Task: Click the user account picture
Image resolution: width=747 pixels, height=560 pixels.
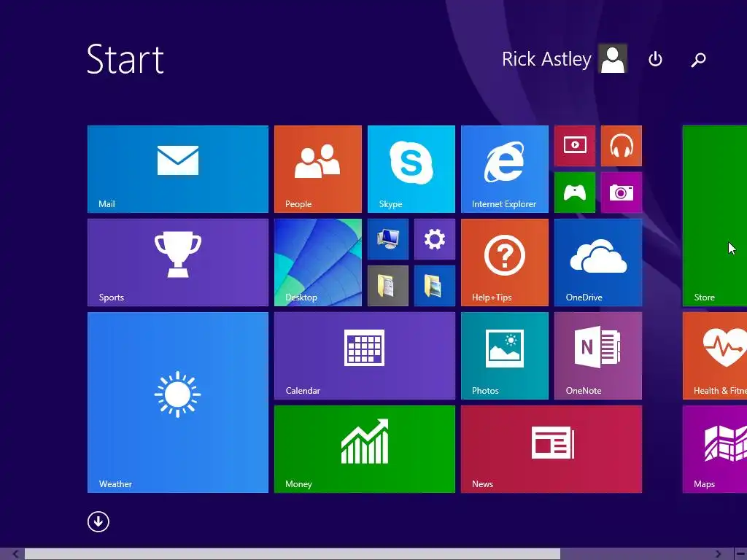Action: coord(613,58)
